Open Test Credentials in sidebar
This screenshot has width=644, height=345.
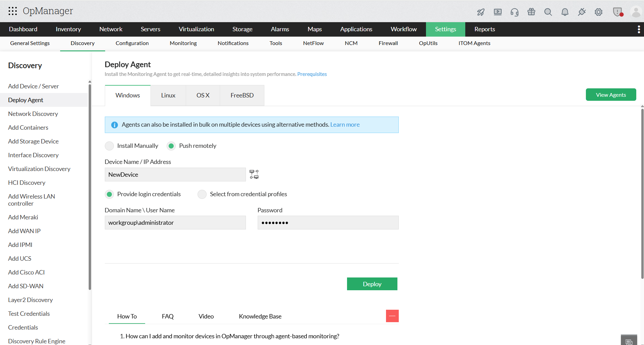click(x=29, y=314)
